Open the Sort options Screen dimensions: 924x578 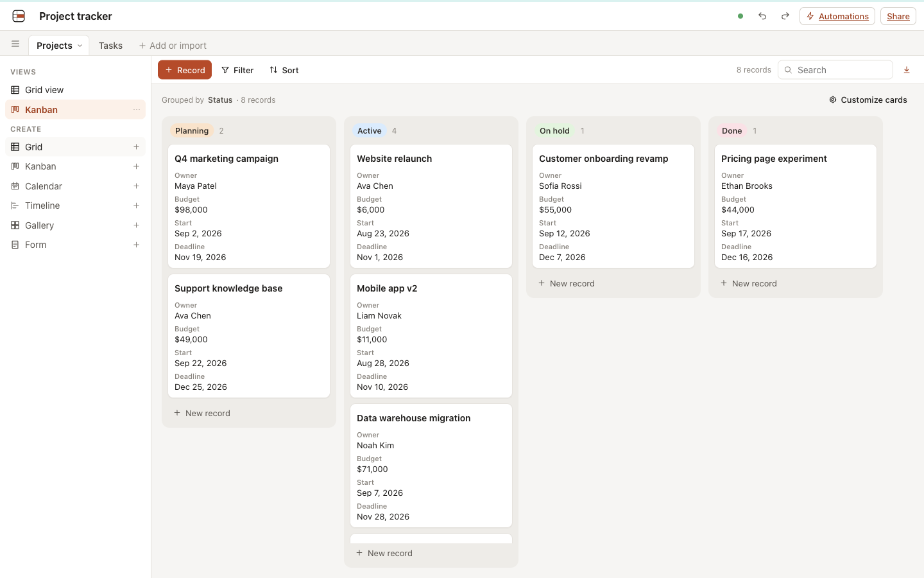pos(284,70)
